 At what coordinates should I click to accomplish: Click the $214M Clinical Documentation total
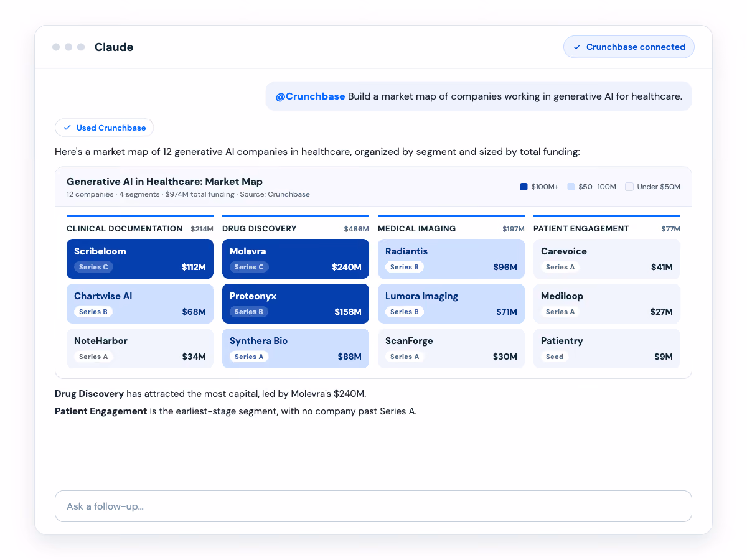[x=202, y=229]
